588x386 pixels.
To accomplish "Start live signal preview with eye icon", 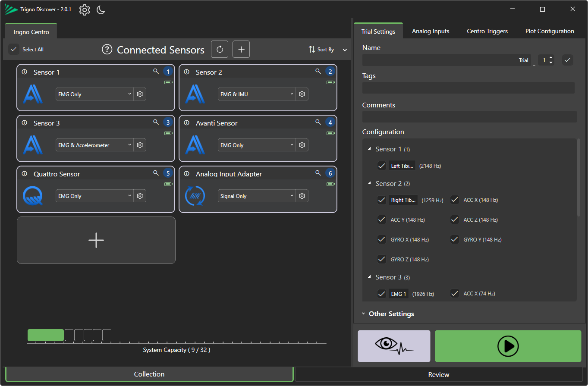I will coord(394,346).
